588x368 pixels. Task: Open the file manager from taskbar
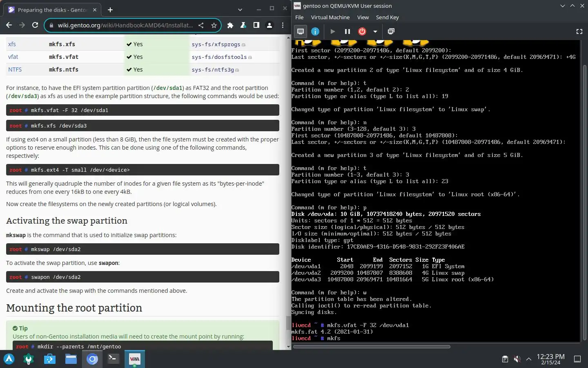coord(71,359)
